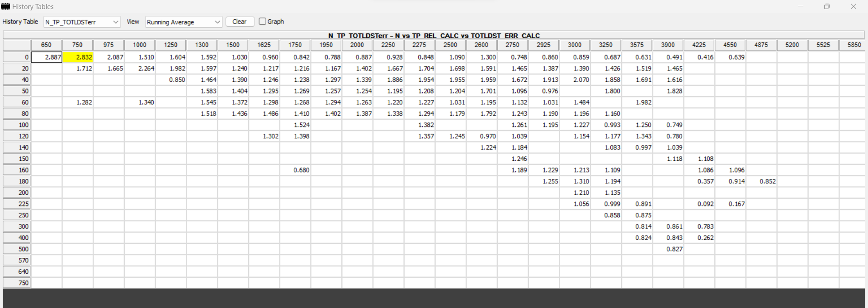Select the cell containing 2.887
Viewport: 868px width, 308px height.
tap(47, 57)
